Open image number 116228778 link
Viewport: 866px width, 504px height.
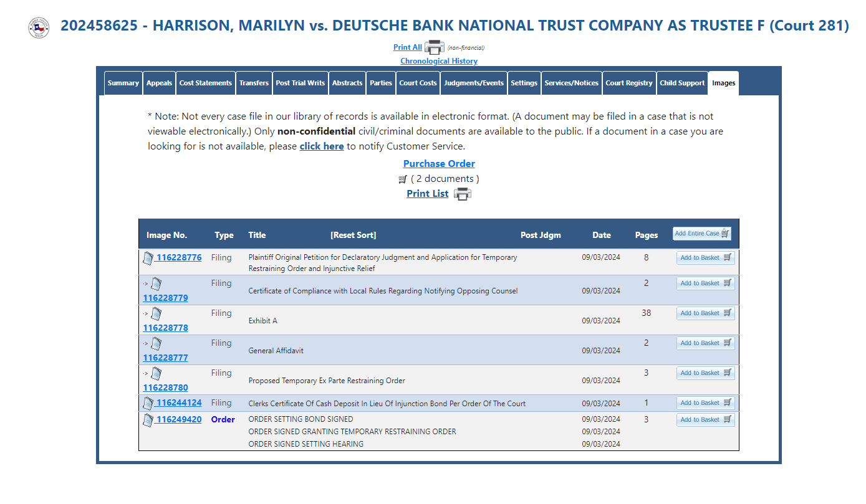tap(165, 328)
